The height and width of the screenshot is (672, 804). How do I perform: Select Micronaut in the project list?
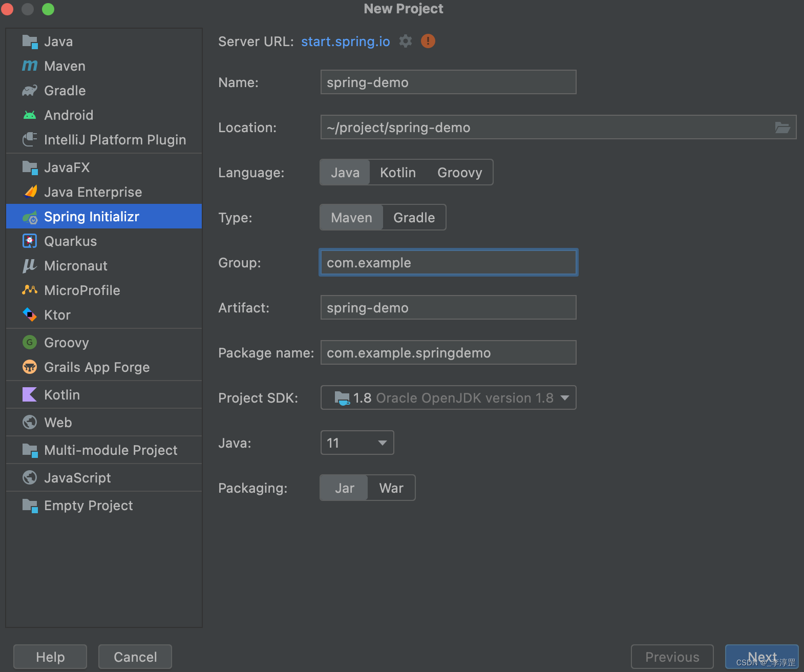point(104,266)
